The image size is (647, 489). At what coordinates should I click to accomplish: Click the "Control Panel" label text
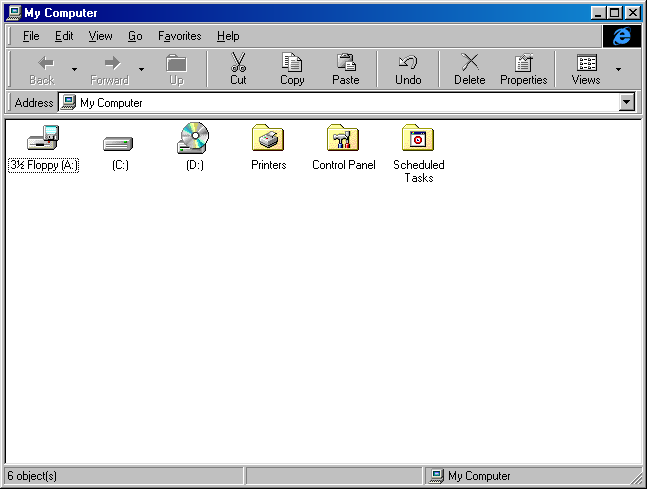click(344, 165)
